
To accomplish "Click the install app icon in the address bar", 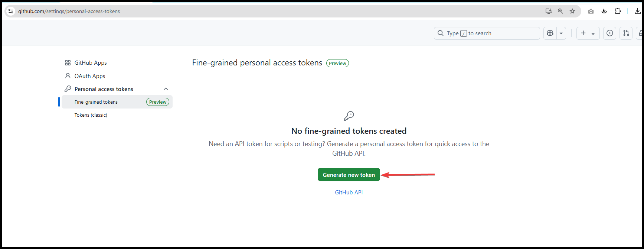I will point(548,11).
